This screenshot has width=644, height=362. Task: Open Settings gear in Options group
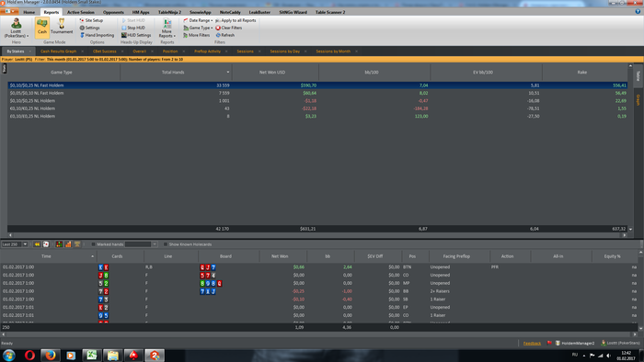89,28
